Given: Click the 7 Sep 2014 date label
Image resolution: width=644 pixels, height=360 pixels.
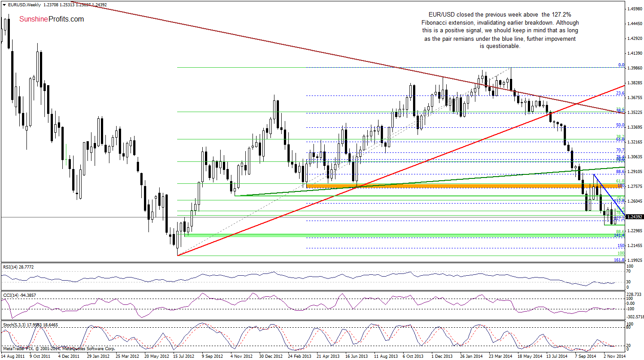Looking at the screenshot, I should tap(585, 356).
